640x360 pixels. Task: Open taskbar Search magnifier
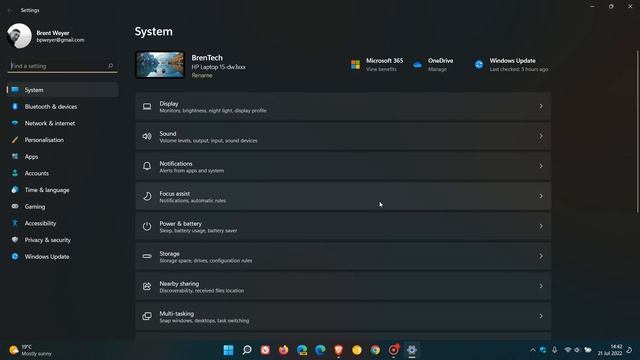pyautogui.click(x=247, y=350)
